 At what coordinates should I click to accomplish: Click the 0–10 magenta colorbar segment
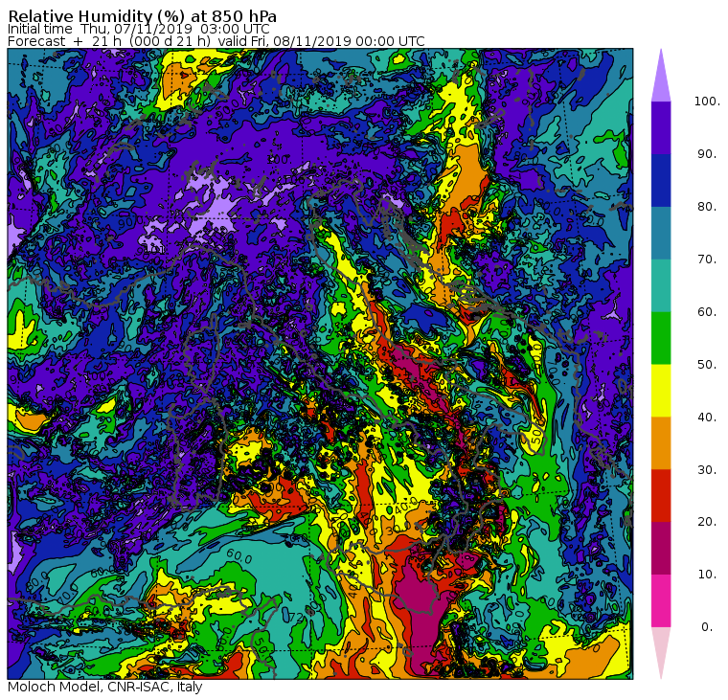pyautogui.click(x=661, y=600)
